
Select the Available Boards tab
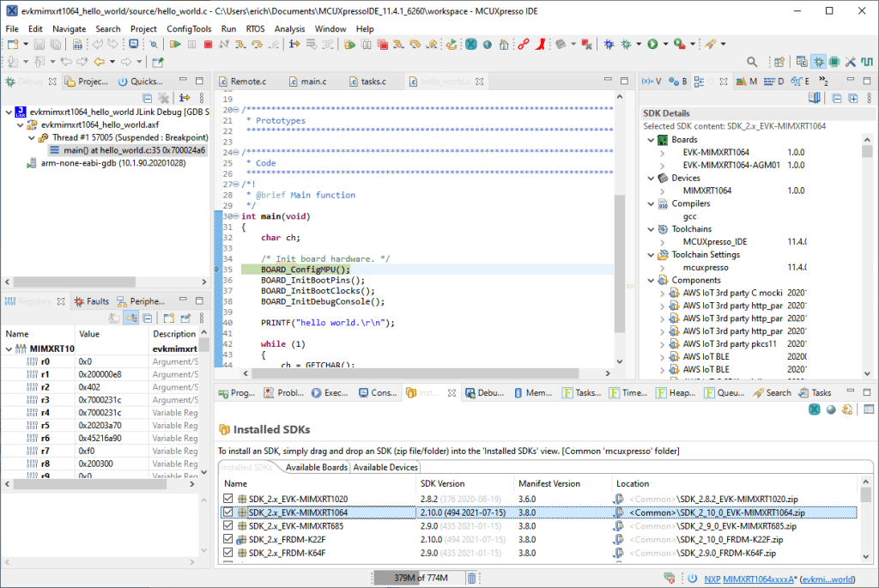(316, 467)
